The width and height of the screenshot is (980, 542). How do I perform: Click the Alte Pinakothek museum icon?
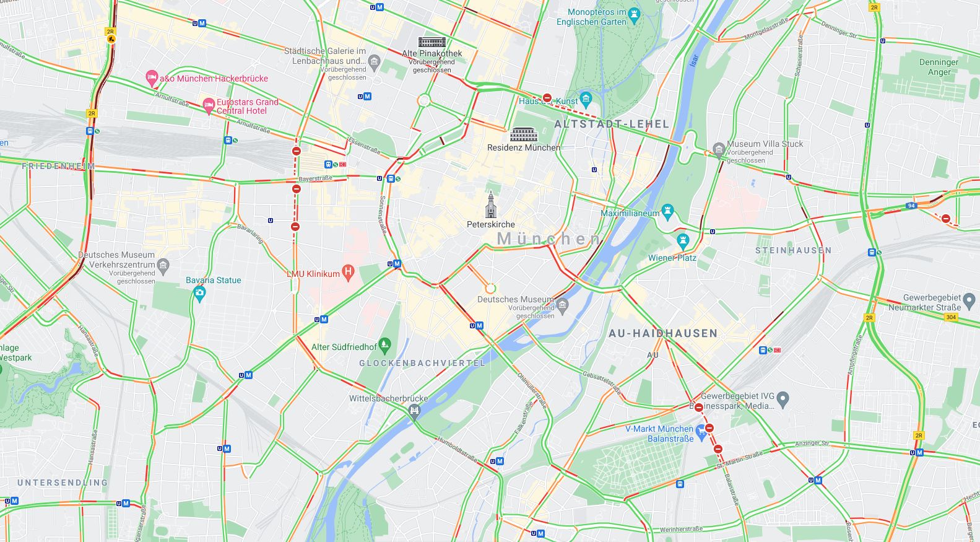pos(432,42)
